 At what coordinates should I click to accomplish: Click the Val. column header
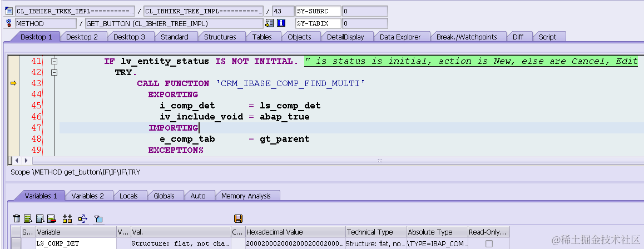(181, 232)
